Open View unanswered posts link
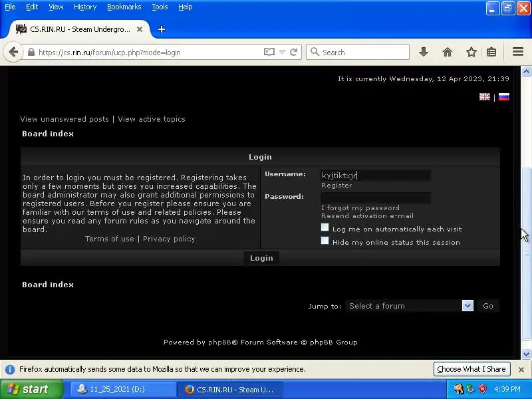Screen dimensions: 532x399 tap(65, 119)
